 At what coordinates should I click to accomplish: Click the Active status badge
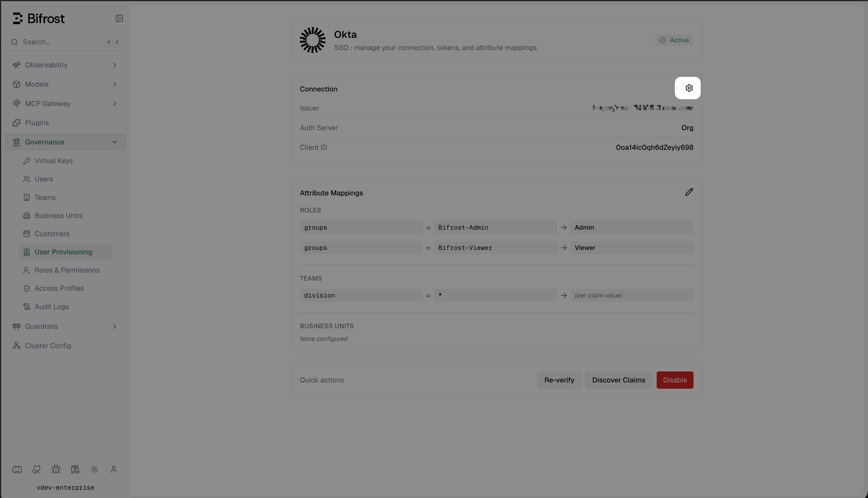pos(674,40)
